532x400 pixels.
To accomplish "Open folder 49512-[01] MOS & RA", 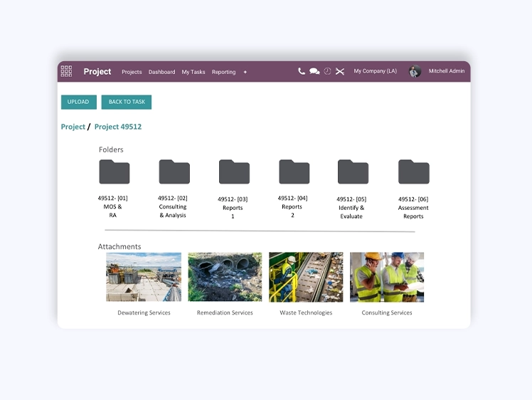I will click(115, 172).
